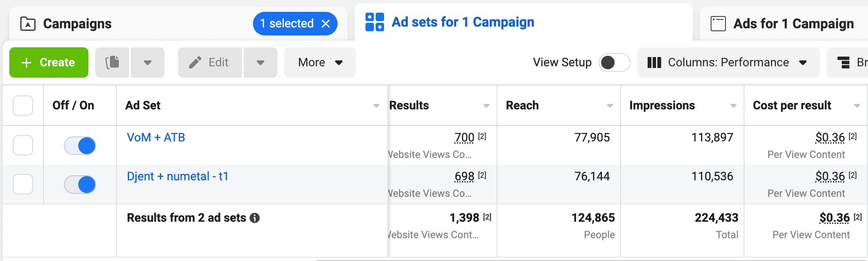This screenshot has width=868, height=261.
Task: Open the VoM + ATB ad set link
Action: (x=156, y=138)
